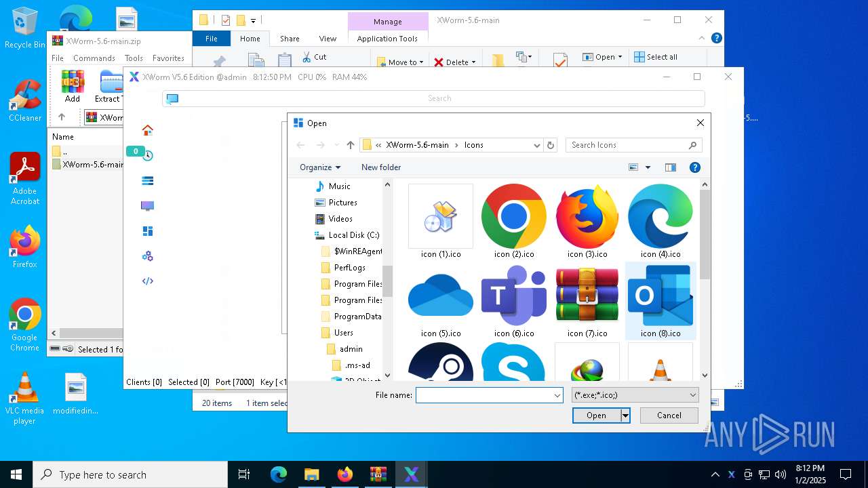The height and width of the screenshot is (488, 868).
Task: Click Select all in File Explorer ribbon
Action: (655, 57)
